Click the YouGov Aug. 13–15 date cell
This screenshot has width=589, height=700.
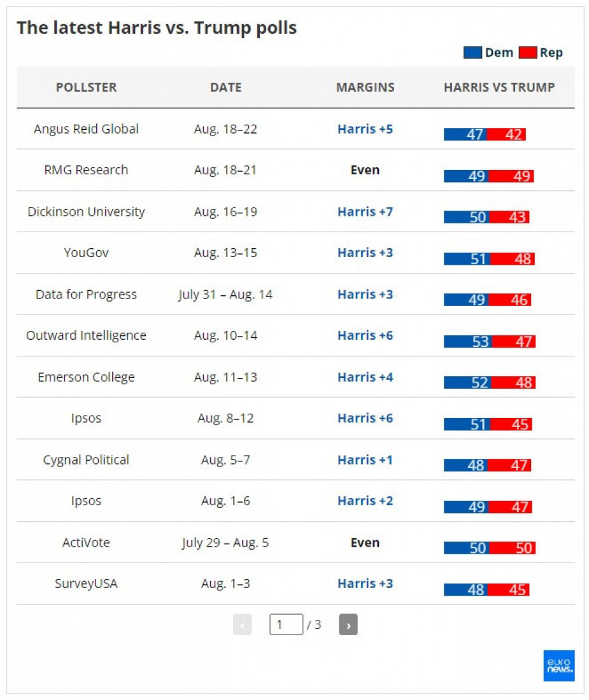click(225, 253)
